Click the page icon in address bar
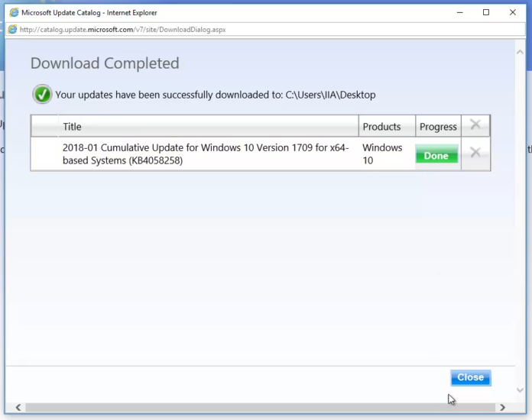This screenshot has height=420, width=532. pyautogui.click(x=12, y=30)
